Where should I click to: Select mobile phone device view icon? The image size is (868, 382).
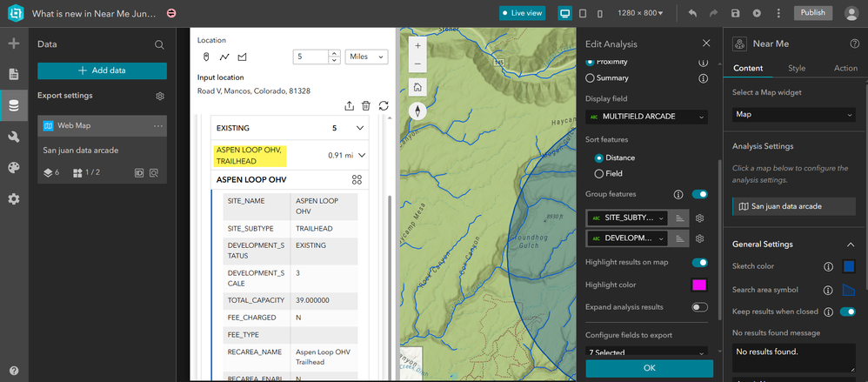point(601,13)
